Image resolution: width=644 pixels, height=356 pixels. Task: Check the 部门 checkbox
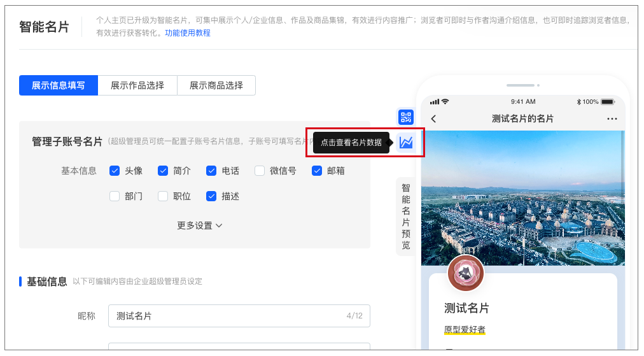coord(115,197)
